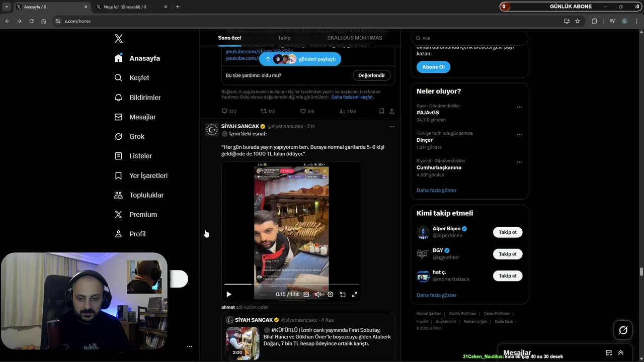Toggle video picture-in-picture mode
The image size is (644, 362).
pyautogui.click(x=343, y=295)
